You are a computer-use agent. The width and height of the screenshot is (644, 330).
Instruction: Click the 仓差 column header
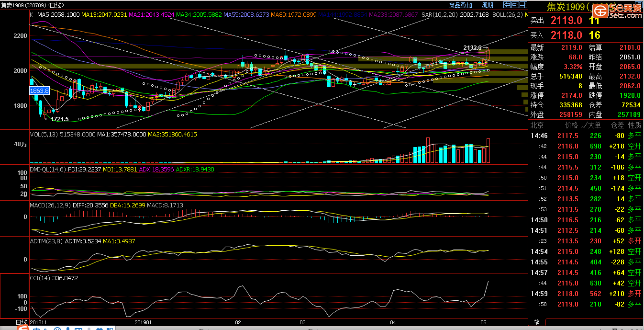pos(617,125)
